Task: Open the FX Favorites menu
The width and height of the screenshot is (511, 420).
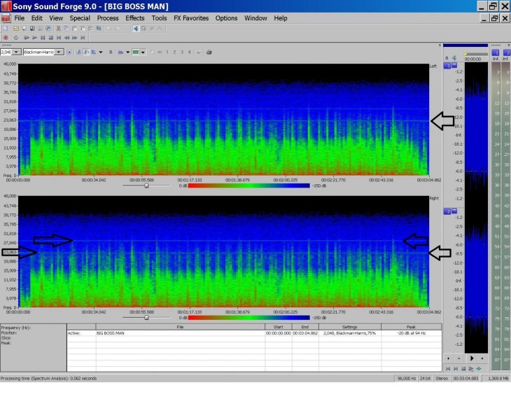Action: (191, 18)
